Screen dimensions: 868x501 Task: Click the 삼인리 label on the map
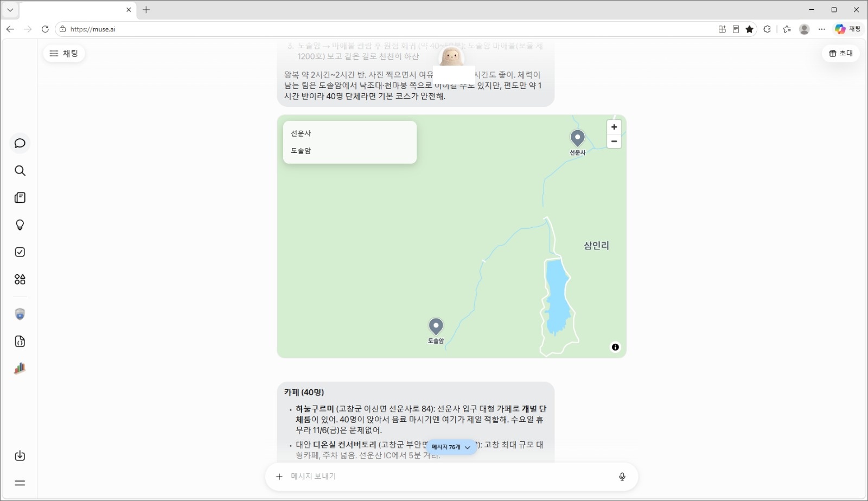click(596, 246)
